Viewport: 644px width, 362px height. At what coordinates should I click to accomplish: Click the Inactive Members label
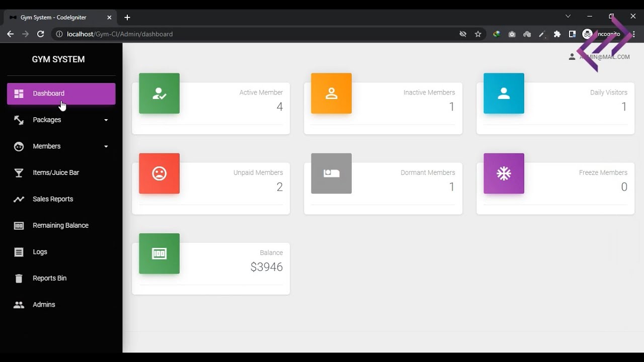(x=429, y=93)
